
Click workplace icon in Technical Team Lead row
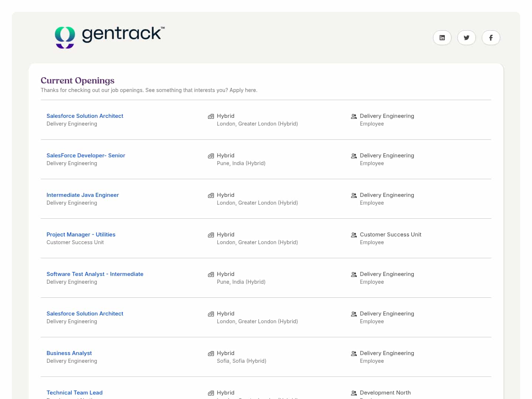[211, 393]
